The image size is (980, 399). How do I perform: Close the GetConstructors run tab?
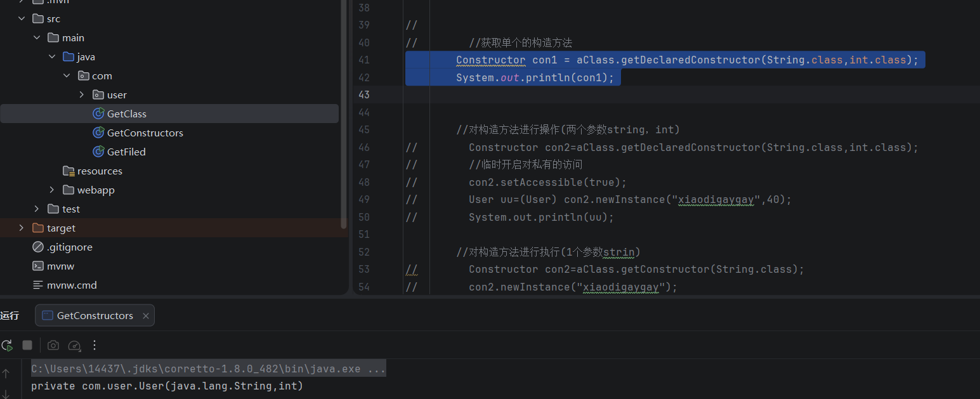(146, 316)
